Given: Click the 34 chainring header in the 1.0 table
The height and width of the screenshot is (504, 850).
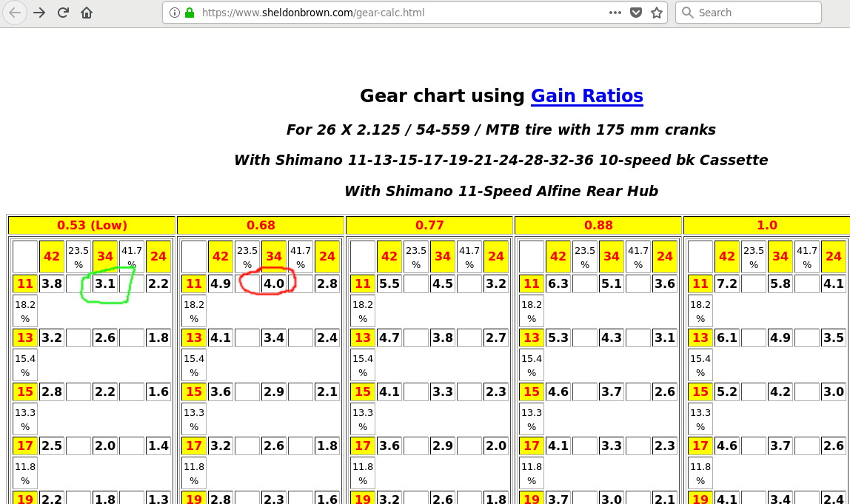Looking at the screenshot, I should click(780, 256).
